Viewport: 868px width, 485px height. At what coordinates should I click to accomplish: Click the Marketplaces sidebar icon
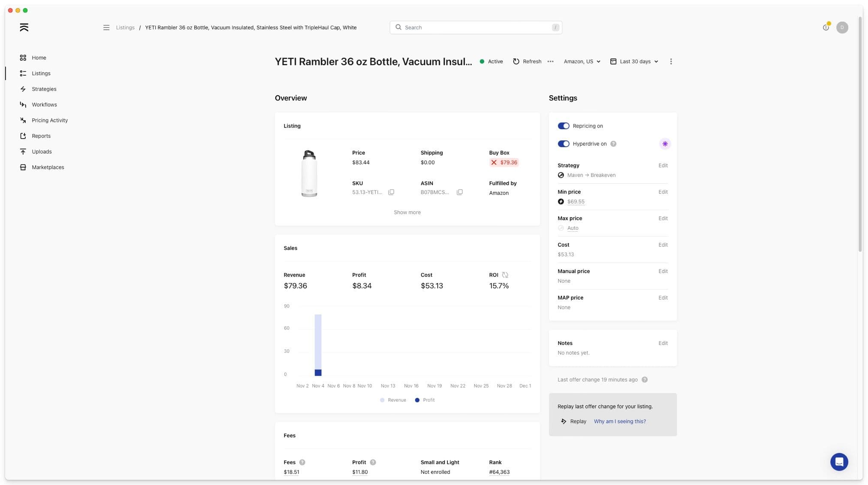click(23, 168)
